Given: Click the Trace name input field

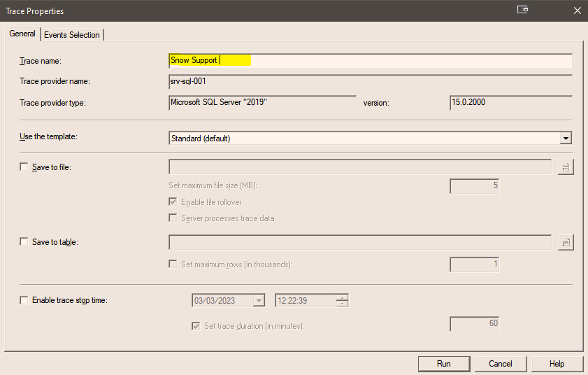Looking at the screenshot, I should pos(371,61).
